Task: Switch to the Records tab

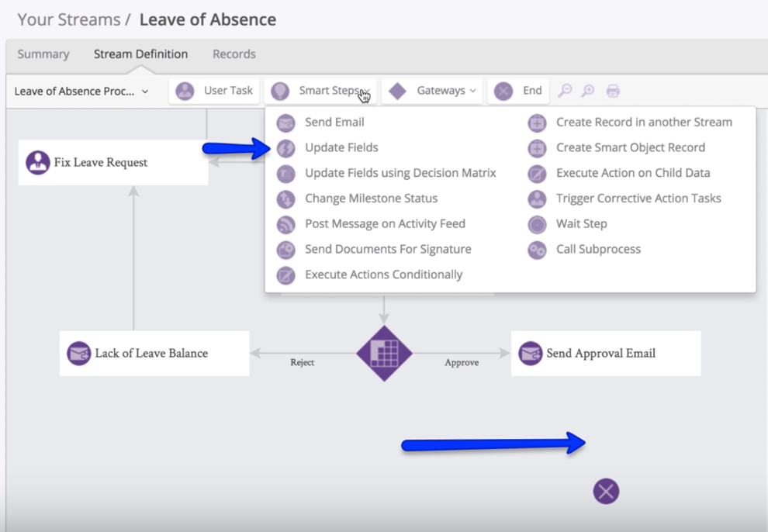Action: [234, 54]
